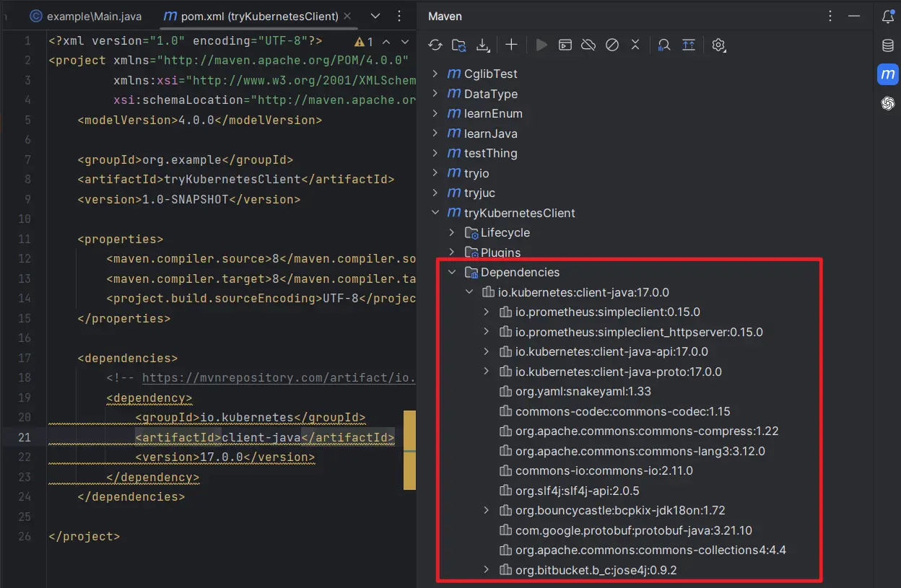The height and width of the screenshot is (588, 901).
Task: Click the modelVersion 4.0.0 line
Action: pyautogui.click(x=200, y=120)
